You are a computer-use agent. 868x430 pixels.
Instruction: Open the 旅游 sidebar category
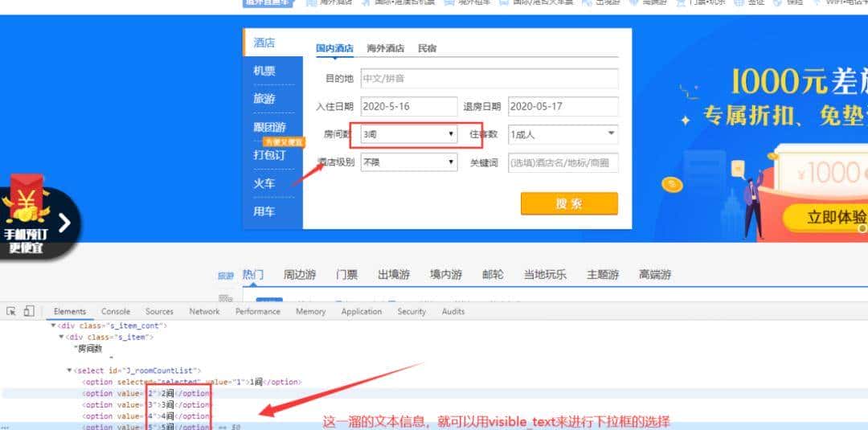[x=264, y=99]
